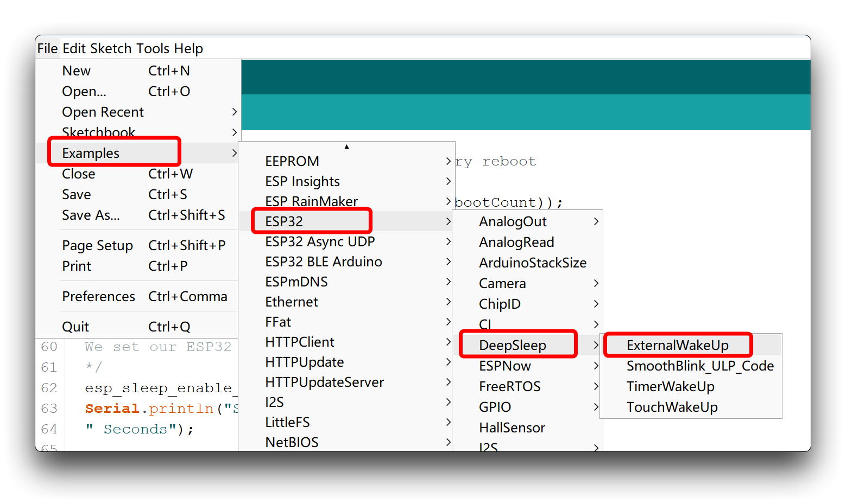Select DeepSleep in the ESP32 submenu
Image resolution: width=846 pixels, height=504 pixels.
[x=528, y=345]
